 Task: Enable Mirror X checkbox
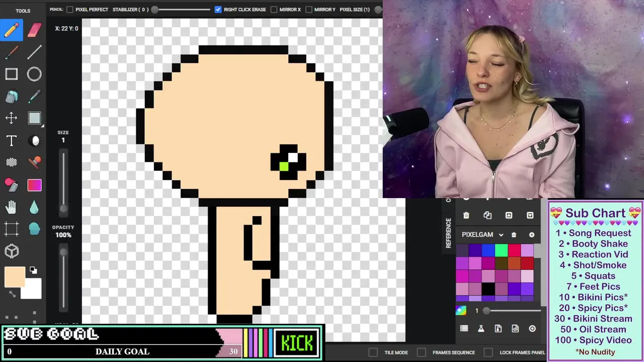(274, 10)
